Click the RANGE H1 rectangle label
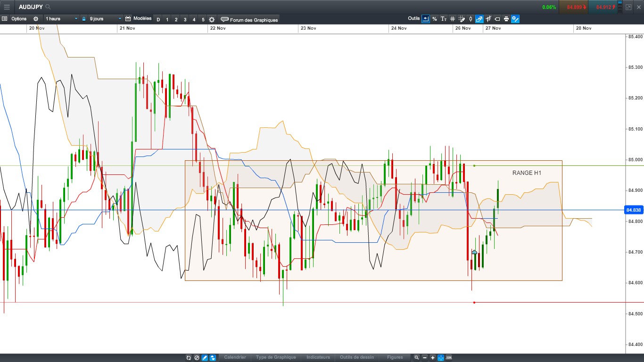644x362 pixels. [x=527, y=173]
